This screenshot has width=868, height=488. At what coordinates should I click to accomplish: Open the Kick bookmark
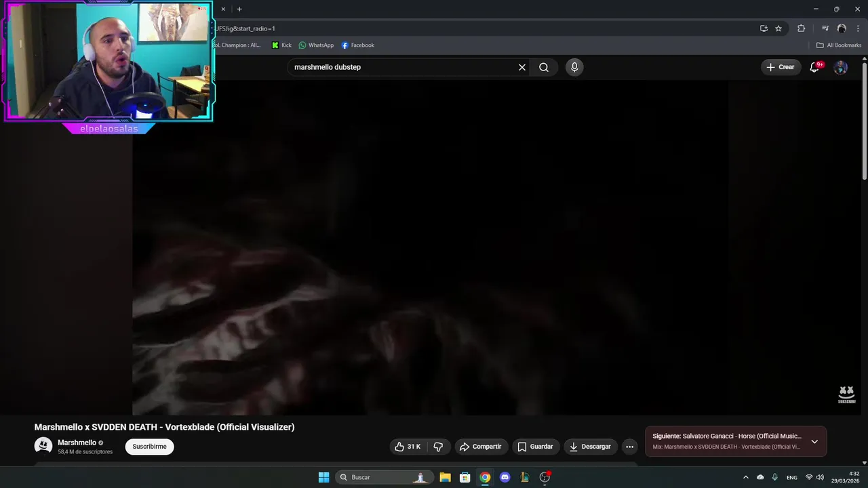(281, 45)
